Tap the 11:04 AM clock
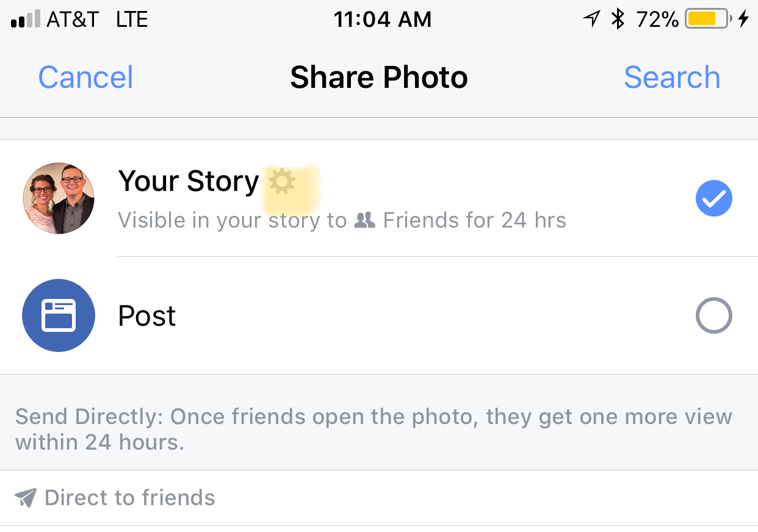 point(382,20)
